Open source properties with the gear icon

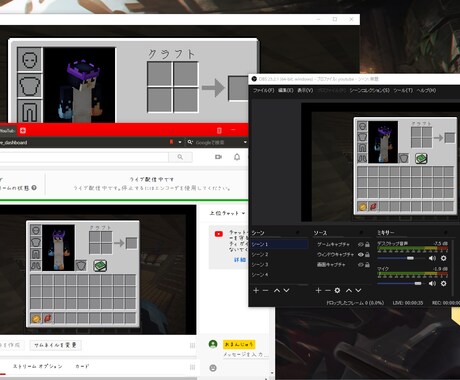click(337, 291)
